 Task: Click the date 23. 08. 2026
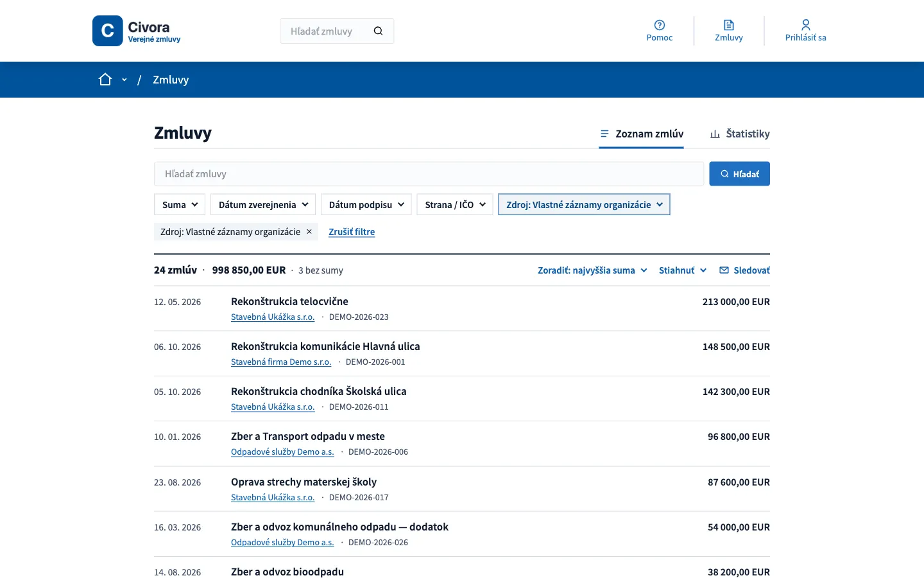[x=178, y=482]
